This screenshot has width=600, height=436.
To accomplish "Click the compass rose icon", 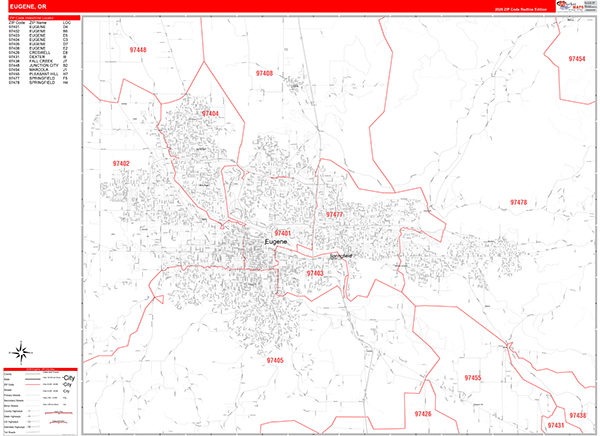I will pos(21,352).
